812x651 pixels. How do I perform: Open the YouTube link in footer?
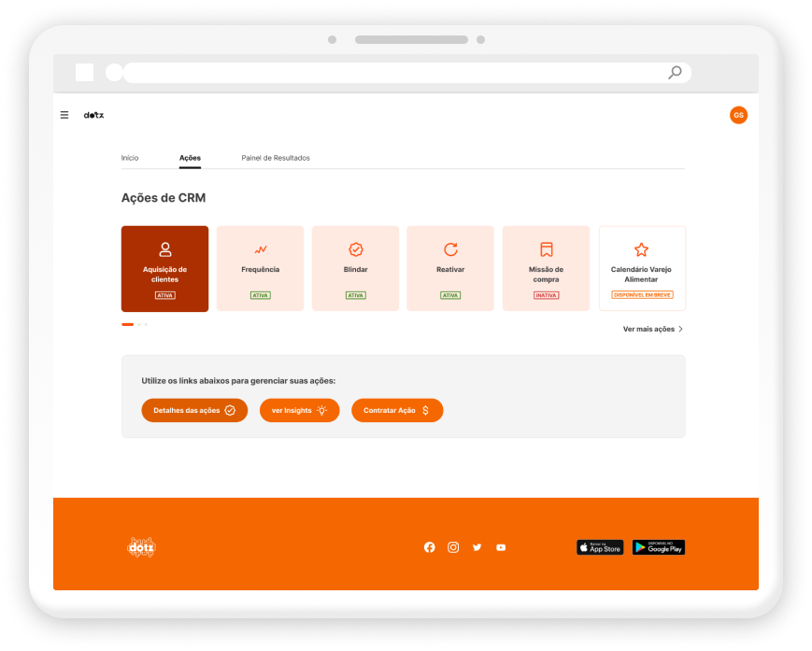501,547
